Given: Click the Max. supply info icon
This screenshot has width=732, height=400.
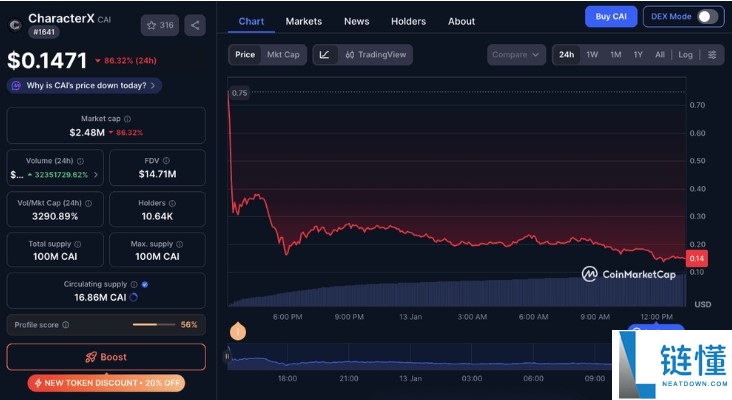Looking at the screenshot, I should [x=180, y=244].
